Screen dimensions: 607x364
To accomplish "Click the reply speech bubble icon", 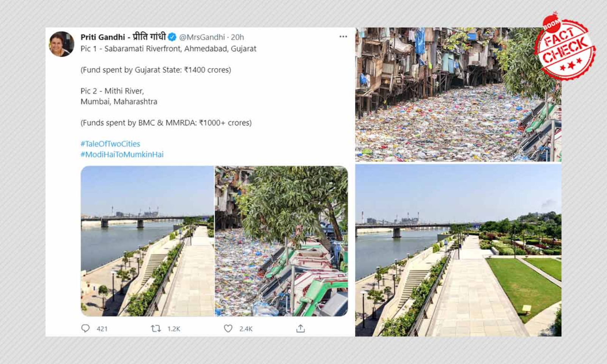I will [85, 328].
